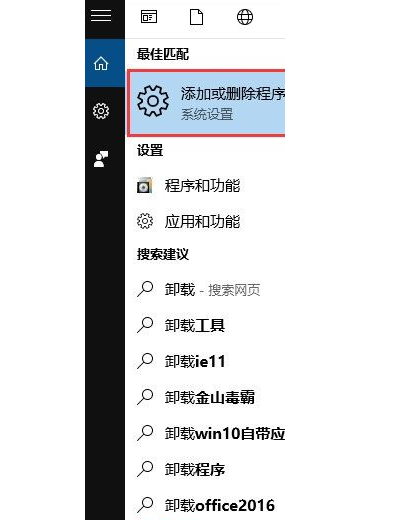Screen dimensions: 417x520
Task: Click the gear icon beside 应用和功能
Action: tap(145, 221)
